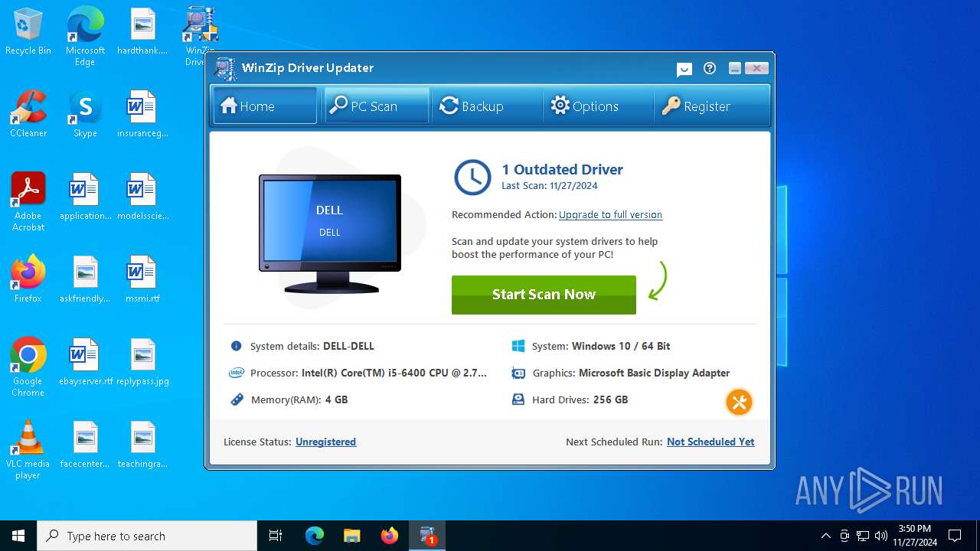The image size is (980, 551).
Task: Select the Firefox desktop shortcut
Action: [x=28, y=279]
